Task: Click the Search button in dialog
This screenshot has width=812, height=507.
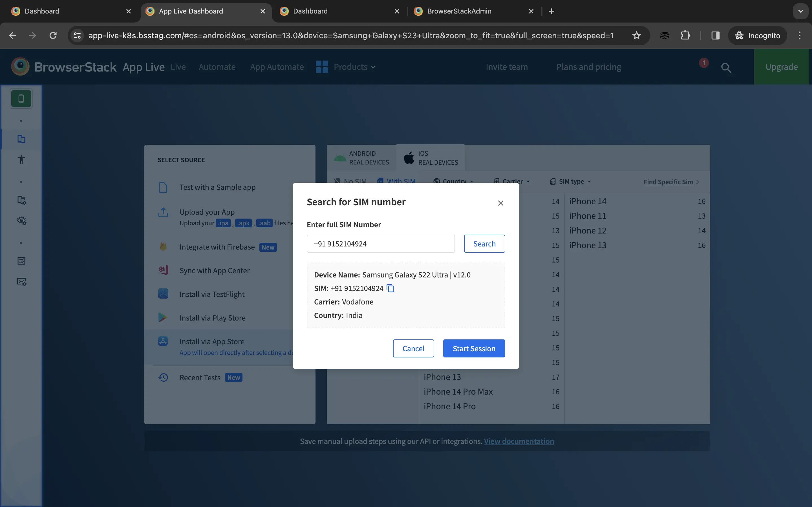Action: click(x=484, y=244)
